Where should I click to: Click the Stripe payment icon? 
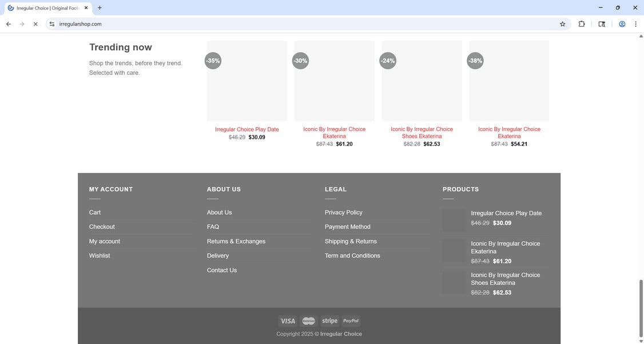coord(329,321)
